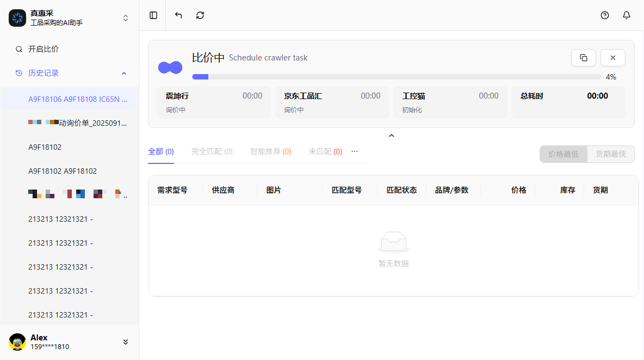Open help via the question mark icon

604,15
